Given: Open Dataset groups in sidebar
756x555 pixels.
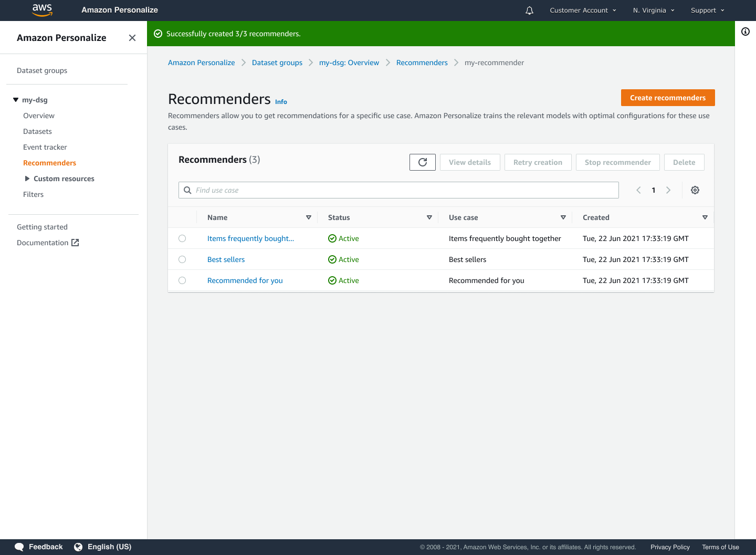Looking at the screenshot, I should click(42, 70).
